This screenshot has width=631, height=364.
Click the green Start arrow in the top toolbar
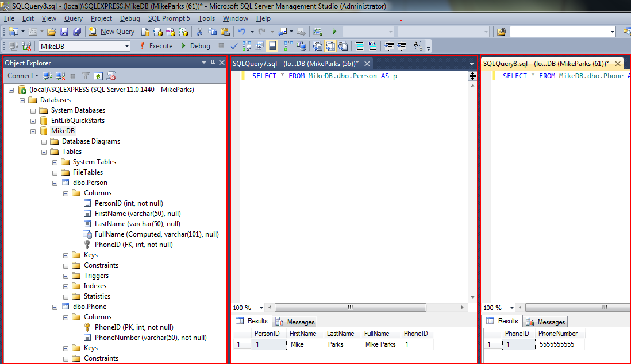(334, 32)
